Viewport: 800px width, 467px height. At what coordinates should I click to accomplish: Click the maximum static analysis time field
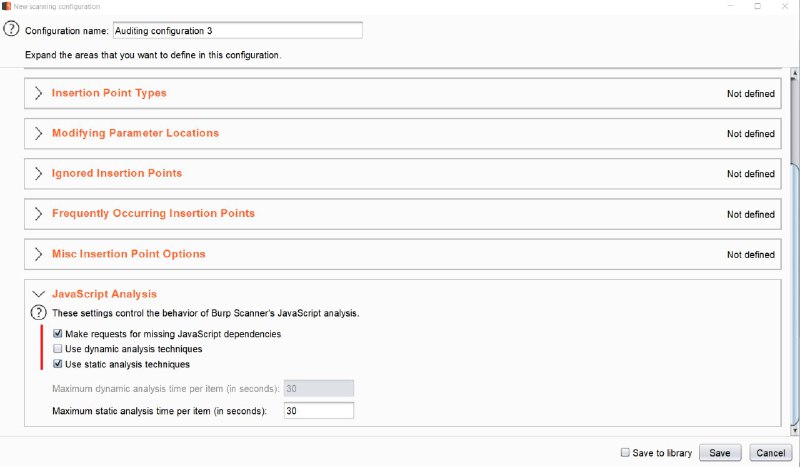point(319,411)
